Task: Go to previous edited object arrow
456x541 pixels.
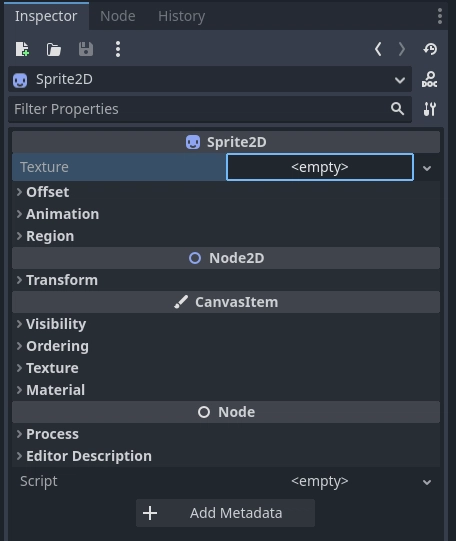Action: pyautogui.click(x=378, y=49)
